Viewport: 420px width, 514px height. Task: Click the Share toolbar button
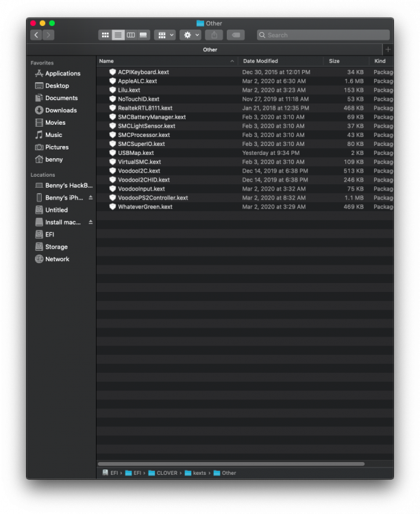[214, 35]
